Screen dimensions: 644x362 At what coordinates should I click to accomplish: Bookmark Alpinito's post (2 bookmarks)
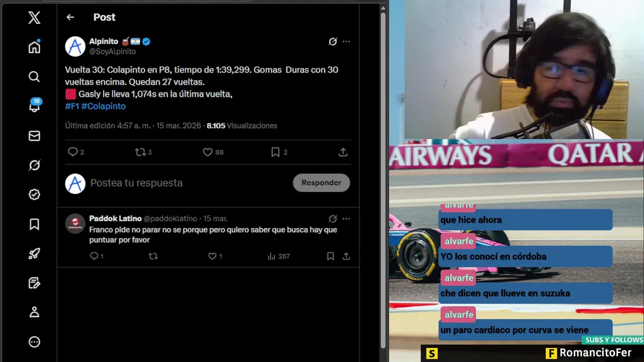279,152
